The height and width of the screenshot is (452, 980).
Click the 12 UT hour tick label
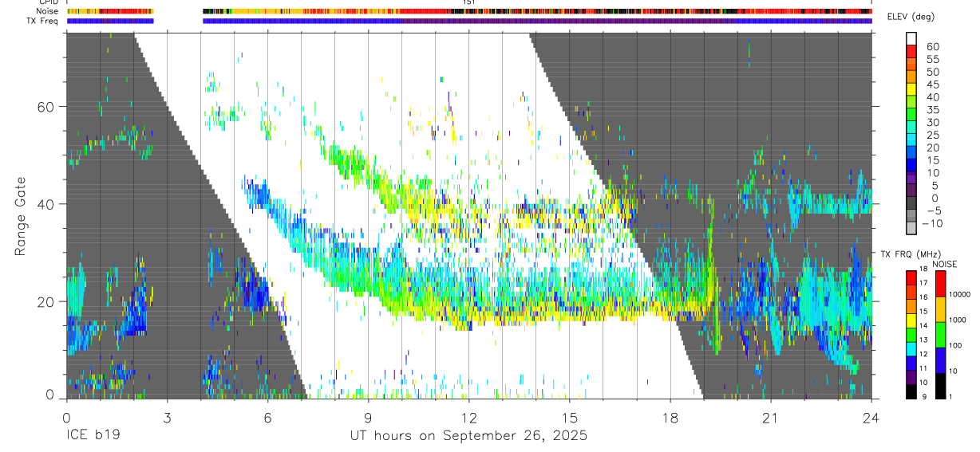[468, 418]
